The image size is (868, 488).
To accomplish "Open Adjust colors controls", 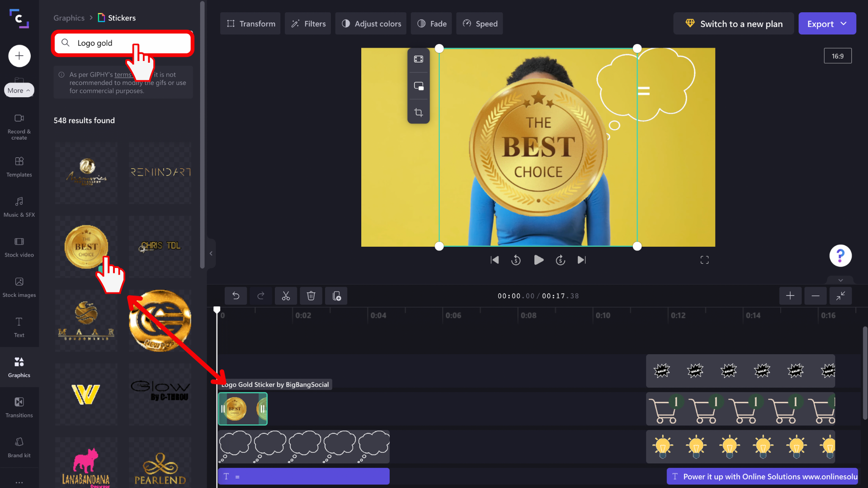I will 371,23.
